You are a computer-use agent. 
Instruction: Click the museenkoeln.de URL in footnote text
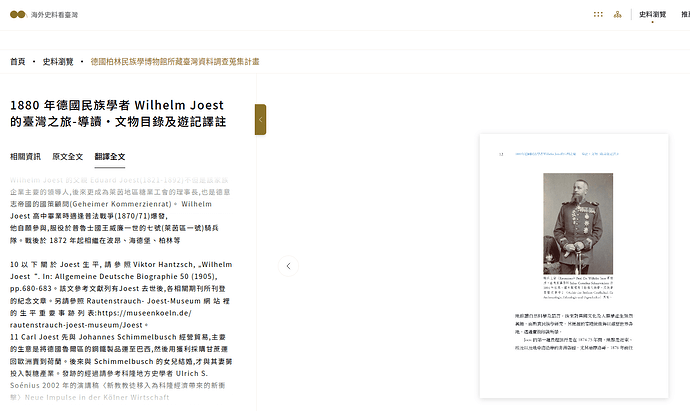coord(101,319)
